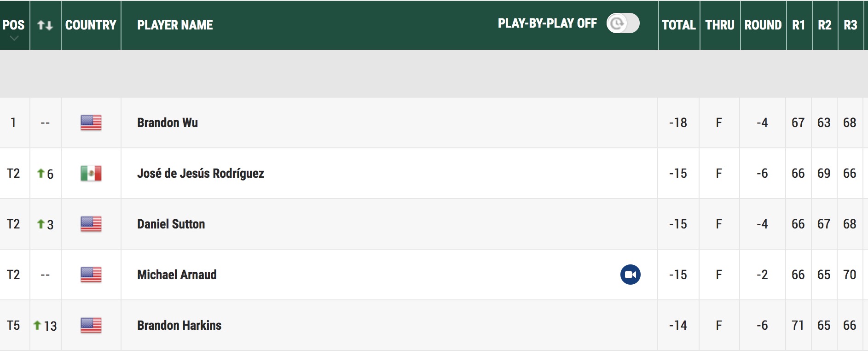Click the US flag beside Brandon Harkins

click(x=91, y=325)
